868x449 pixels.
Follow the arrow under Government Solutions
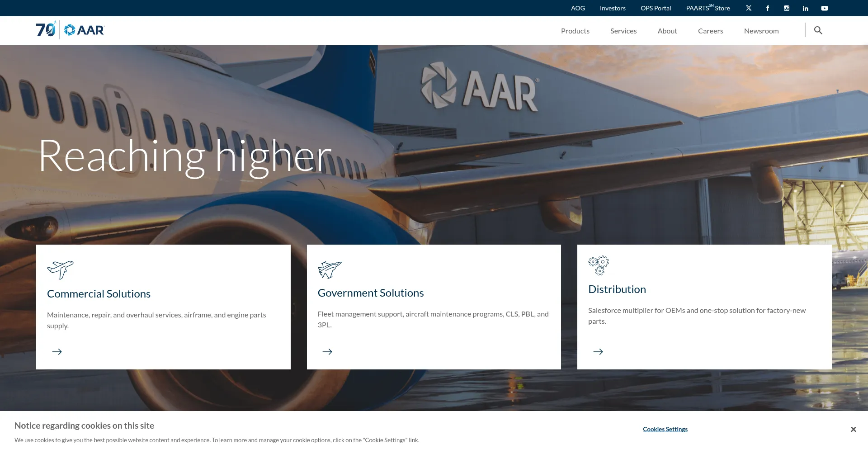coord(327,352)
